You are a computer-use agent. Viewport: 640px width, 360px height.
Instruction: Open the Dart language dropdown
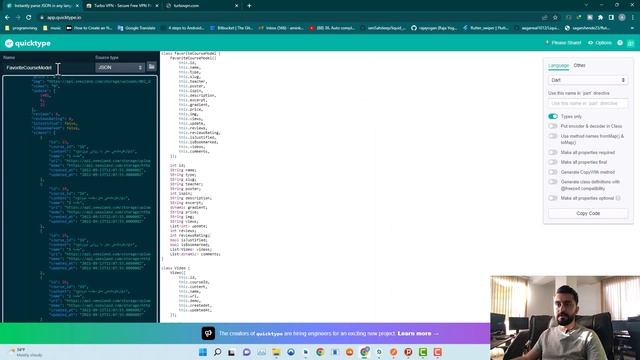click(588, 80)
